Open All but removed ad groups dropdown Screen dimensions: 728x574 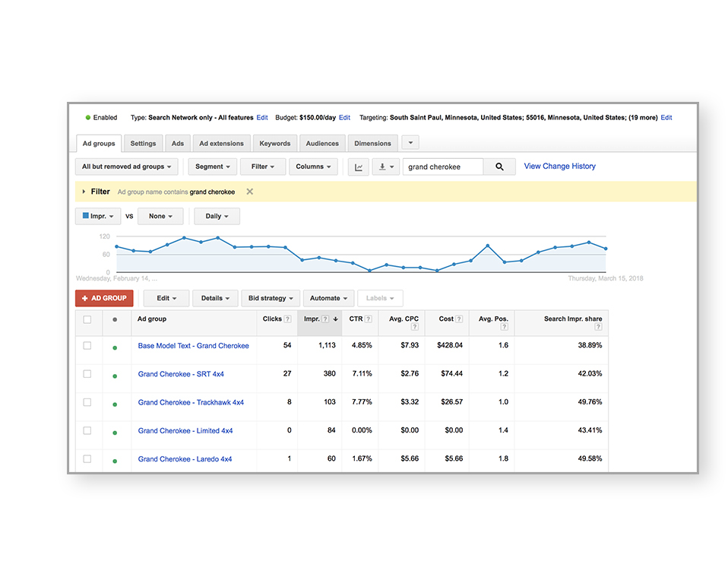[127, 166]
